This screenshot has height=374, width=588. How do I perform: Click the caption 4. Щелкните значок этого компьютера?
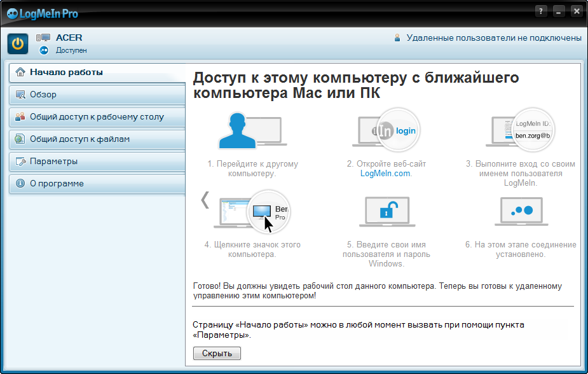tap(252, 249)
